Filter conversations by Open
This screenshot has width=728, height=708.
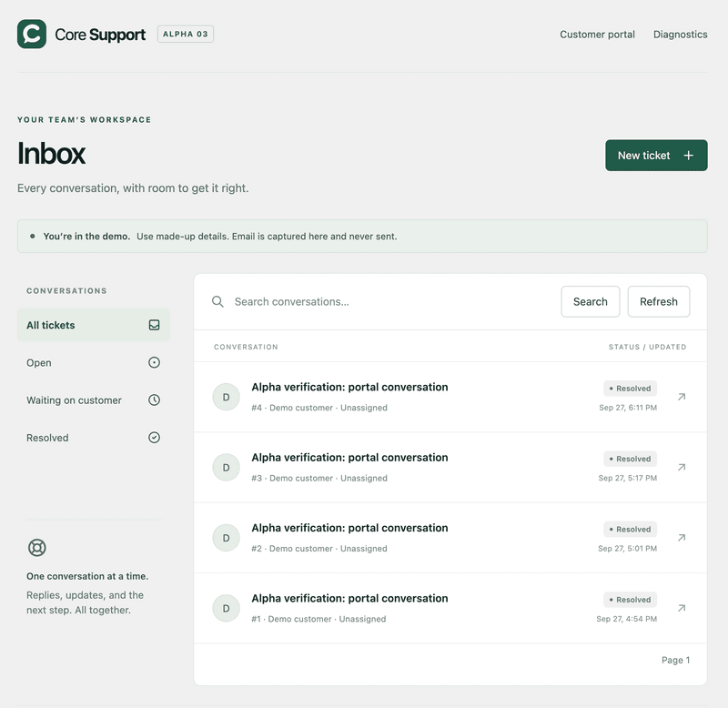pos(94,362)
